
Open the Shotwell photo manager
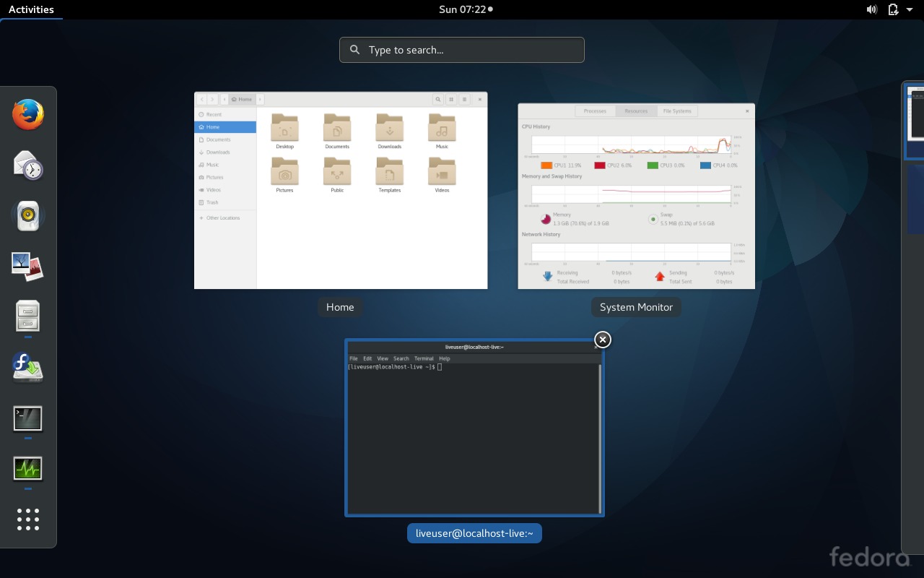27,266
